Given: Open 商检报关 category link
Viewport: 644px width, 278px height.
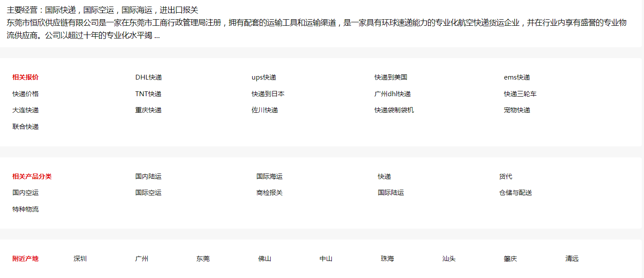Looking at the screenshot, I should [x=269, y=193].
